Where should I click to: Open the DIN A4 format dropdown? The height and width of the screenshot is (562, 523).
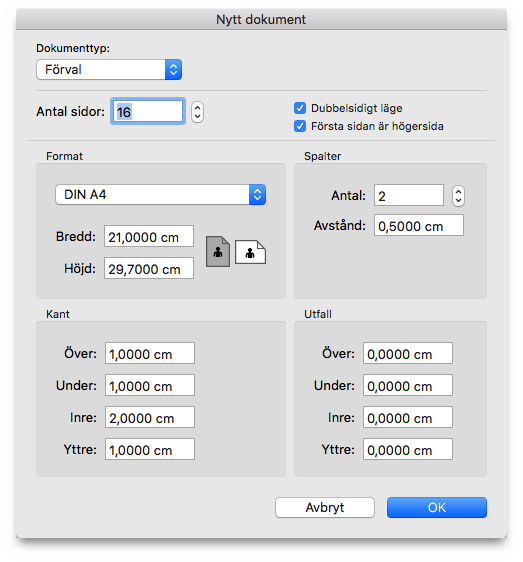pos(161,195)
